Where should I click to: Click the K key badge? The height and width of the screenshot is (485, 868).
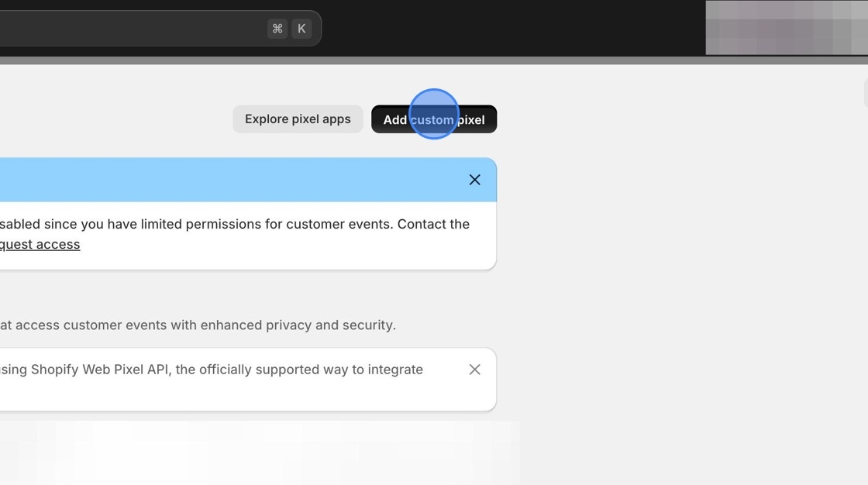pos(301,28)
